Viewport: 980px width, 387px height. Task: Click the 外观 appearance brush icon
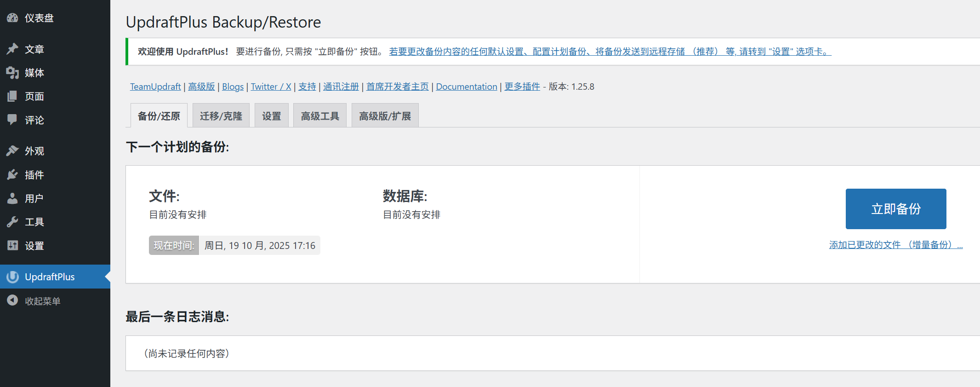click(12, 151)
